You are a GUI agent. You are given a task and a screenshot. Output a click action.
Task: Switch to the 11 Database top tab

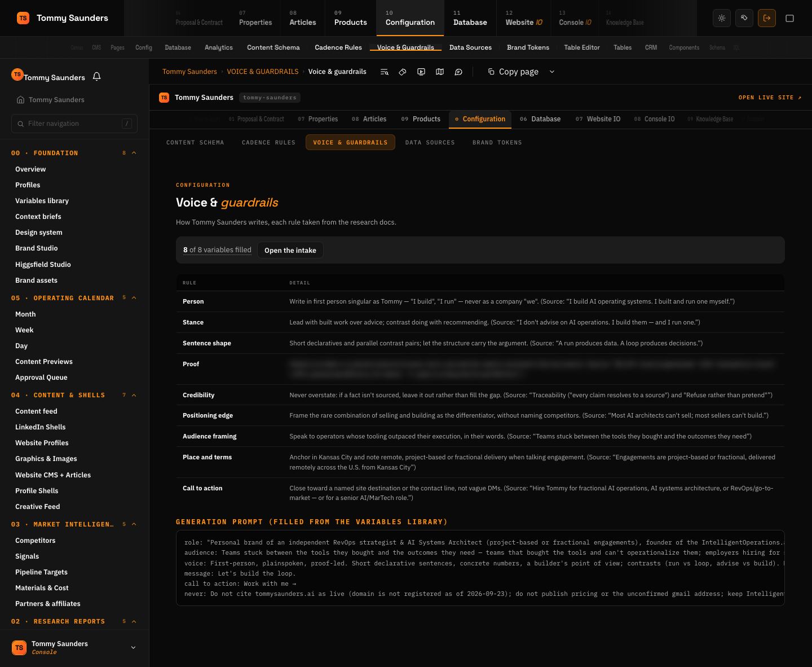[x=470, y=18]
